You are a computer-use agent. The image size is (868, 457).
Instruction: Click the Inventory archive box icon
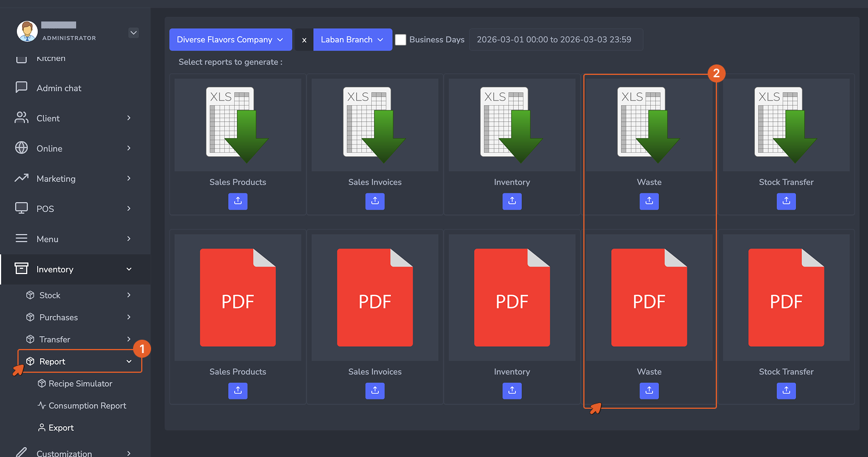(x=21, y=268)
